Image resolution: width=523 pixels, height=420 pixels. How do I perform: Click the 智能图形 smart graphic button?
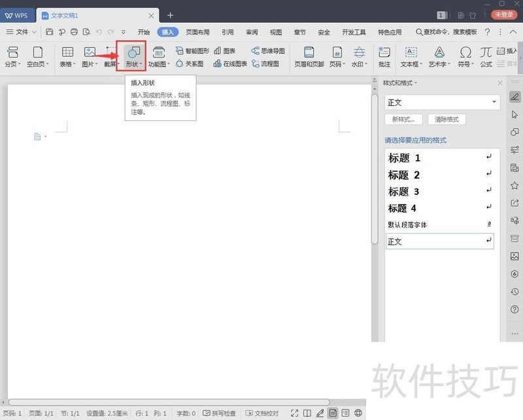tap(192, 50)
